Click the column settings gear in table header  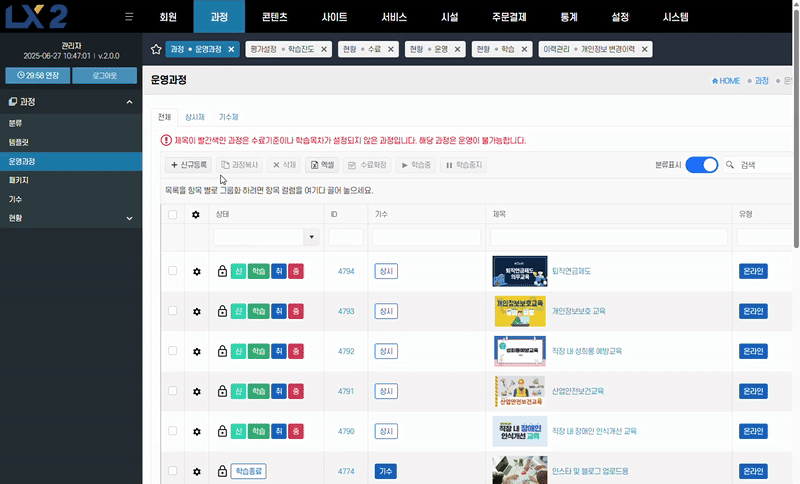[x=196, y=215]
